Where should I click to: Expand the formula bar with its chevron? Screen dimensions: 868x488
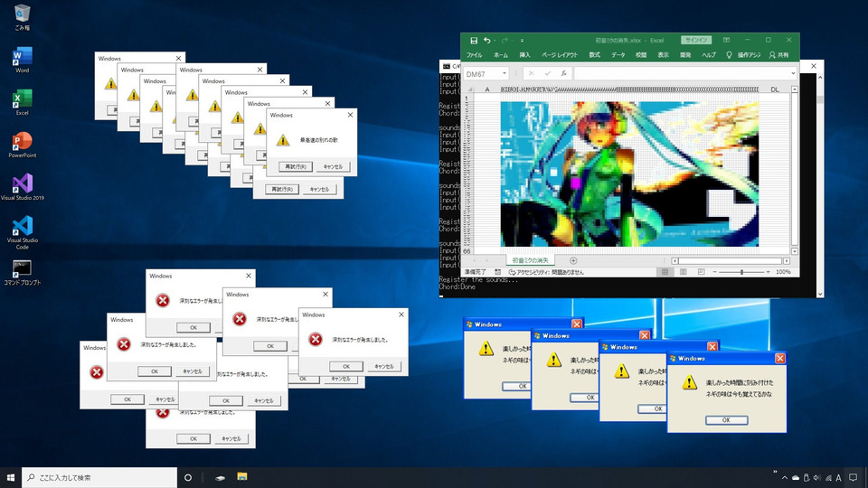[793, 73]
